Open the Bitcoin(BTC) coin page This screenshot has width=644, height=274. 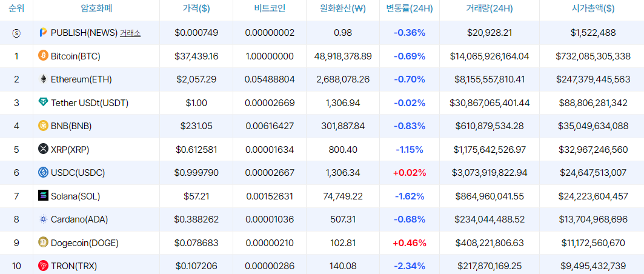[x=76, y=56]
